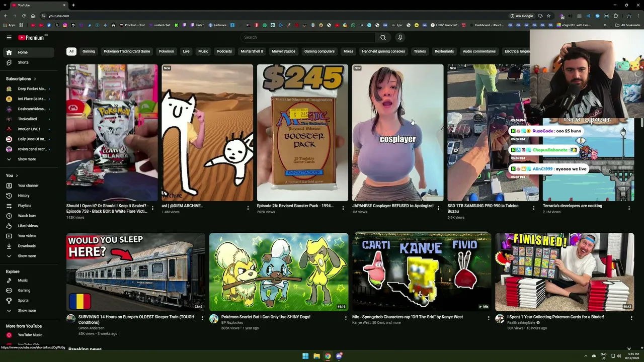Open options menu for Spongebob mix
644x362 pixels.
pyautogui.click(x=489, y=318)
